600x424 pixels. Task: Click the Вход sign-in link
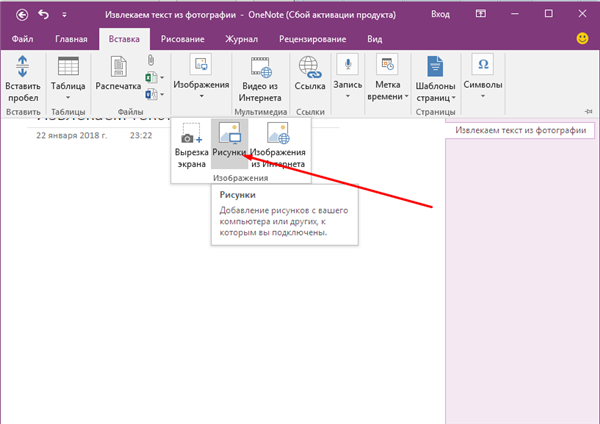(440, 15)
